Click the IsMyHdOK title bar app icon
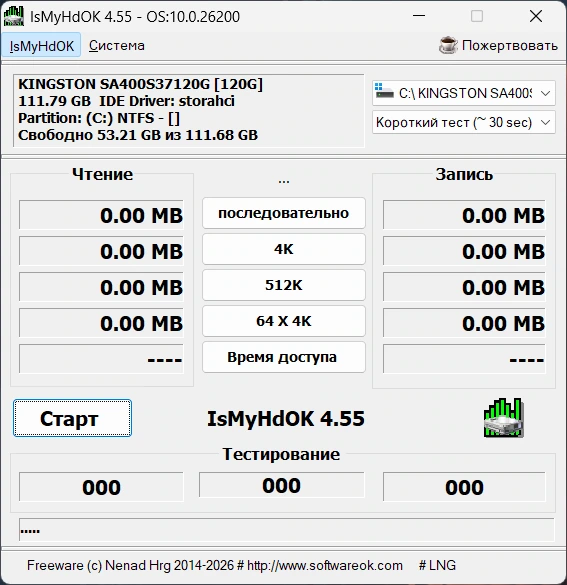The image size is (567, 585). pos(13,16)
